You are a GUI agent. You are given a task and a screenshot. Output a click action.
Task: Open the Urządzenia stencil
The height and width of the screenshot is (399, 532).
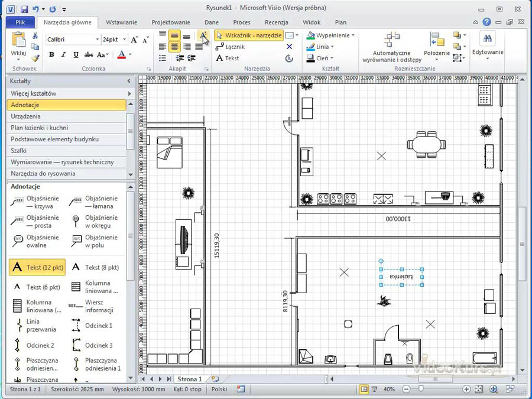[x=67, y=116]
